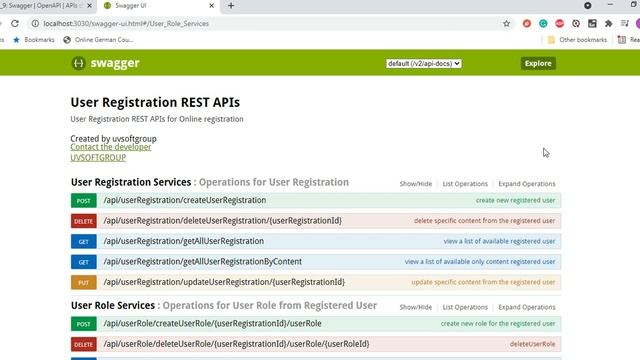Click GET badge of getAllUserRegistrationByContent
The width and height of the screenshot is (640, 360).
tap(84, 262)
